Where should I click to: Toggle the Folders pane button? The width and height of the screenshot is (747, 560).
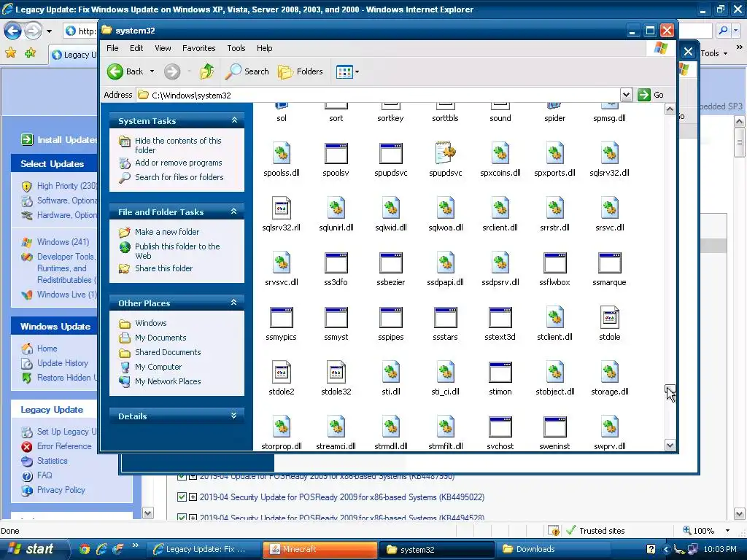[x=301, y=71]
